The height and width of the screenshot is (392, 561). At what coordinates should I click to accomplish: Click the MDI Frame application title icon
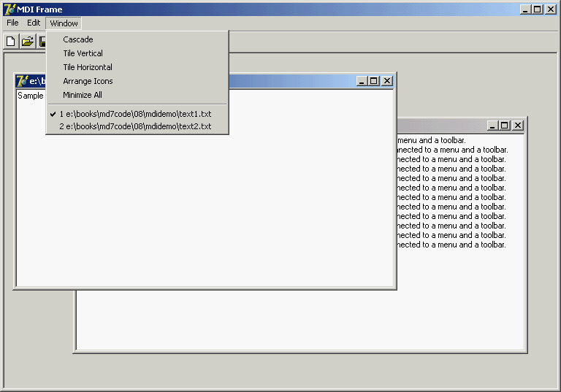pos(9,9)
